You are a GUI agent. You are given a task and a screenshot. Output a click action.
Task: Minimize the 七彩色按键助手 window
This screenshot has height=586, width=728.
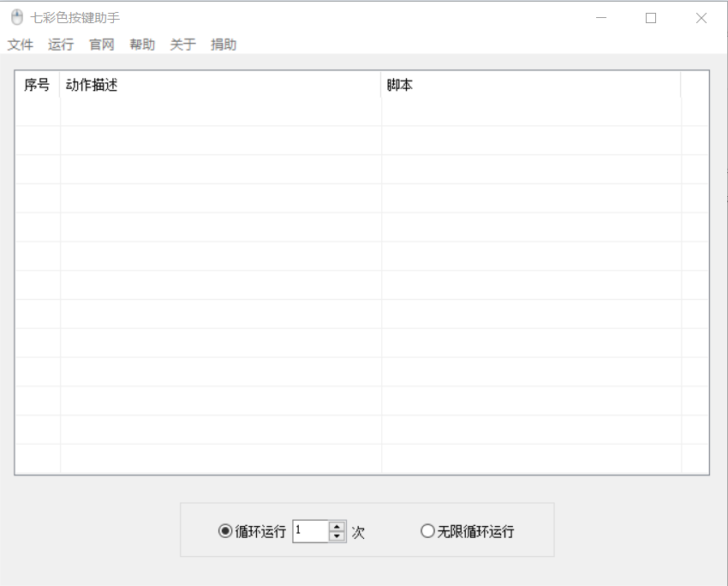[x=601, y=18]
